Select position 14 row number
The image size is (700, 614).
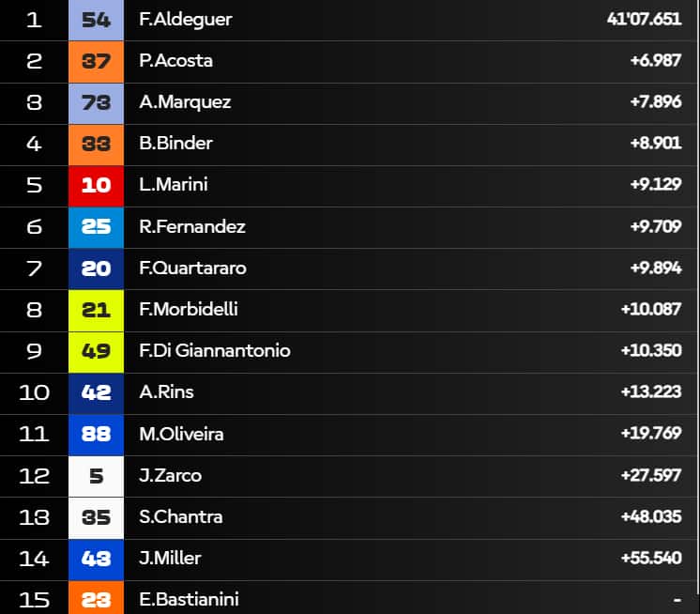coord(34,558)
